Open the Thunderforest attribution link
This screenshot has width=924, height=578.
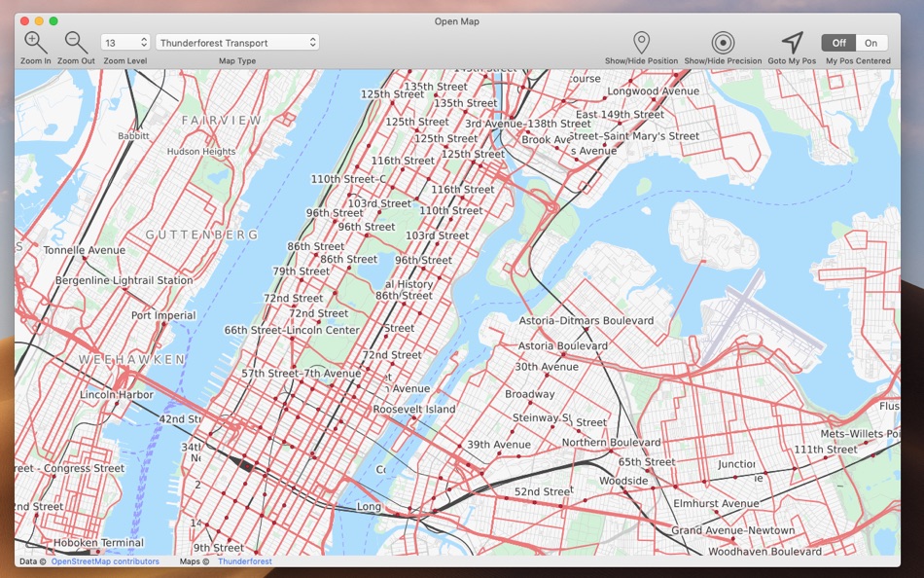(245, 561)
